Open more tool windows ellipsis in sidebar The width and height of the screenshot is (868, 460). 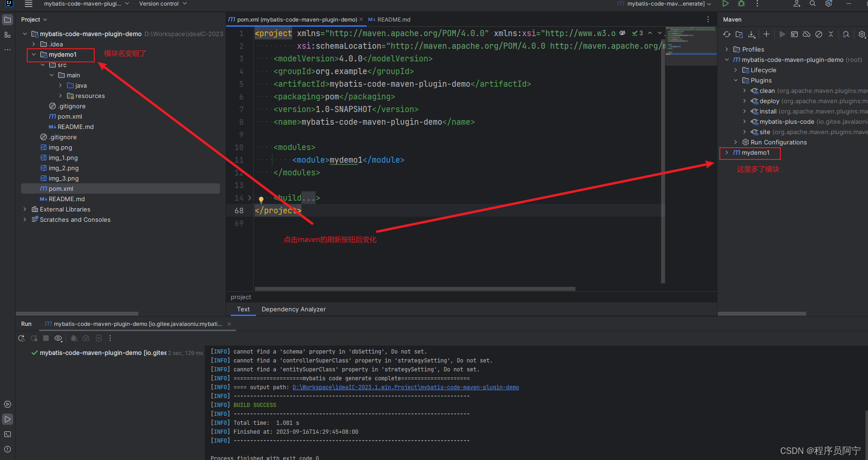tap(8, 49)
